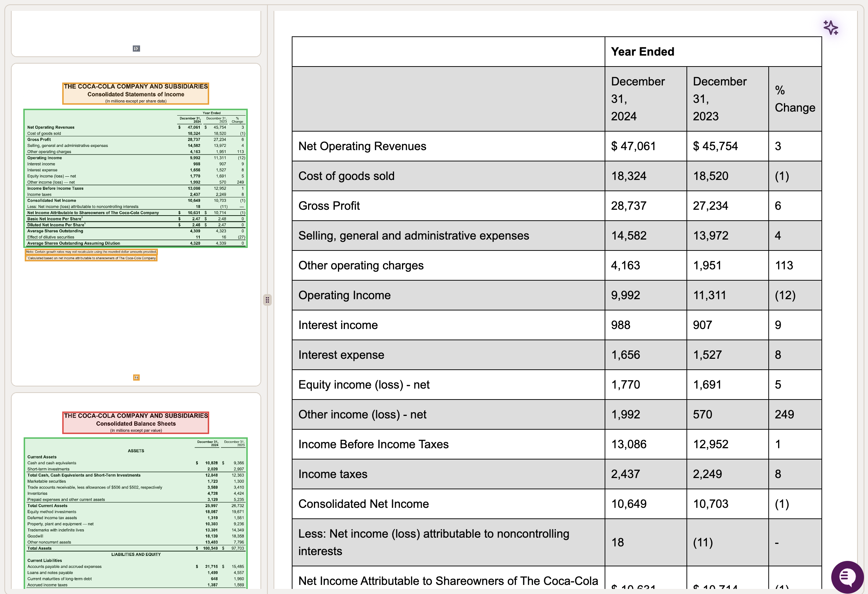
Task: Click the 'Calculated based on net income' footnote
Action: [x=92, y=258]
